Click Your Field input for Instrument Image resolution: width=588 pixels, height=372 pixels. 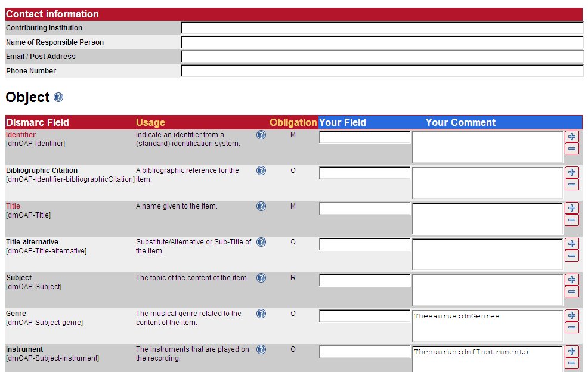(x=365, y=352)
